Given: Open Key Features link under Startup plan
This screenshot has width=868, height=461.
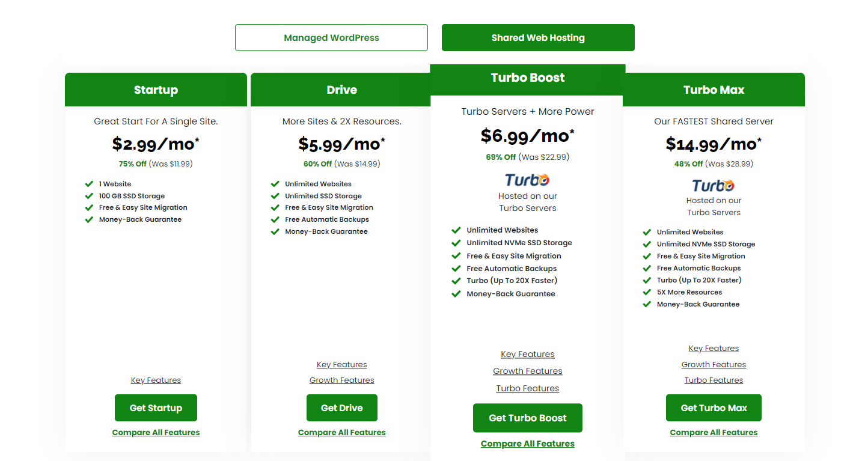Looking at the screenshot, I should [156, 380].
